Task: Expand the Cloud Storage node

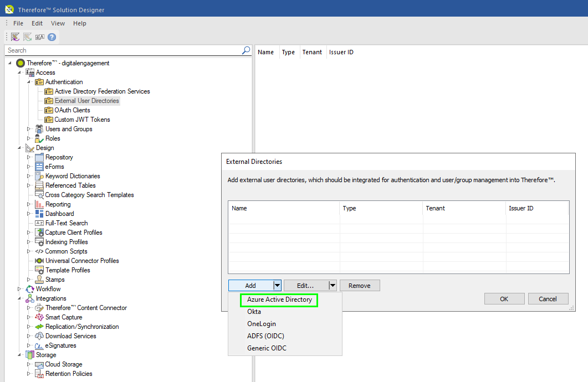Action: point(28,364)
